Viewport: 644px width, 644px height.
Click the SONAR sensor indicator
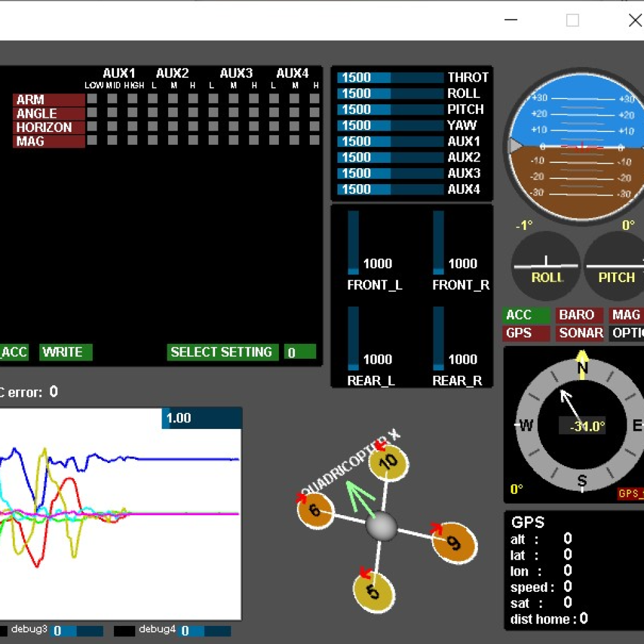(580, 333)
